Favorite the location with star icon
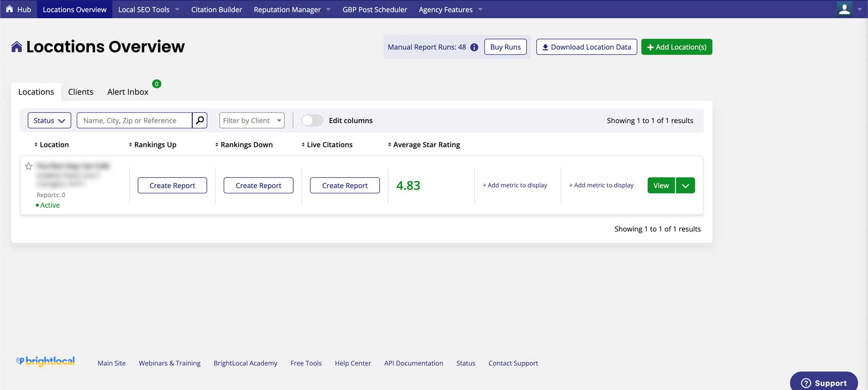Screen dimensions: 868x390 pyautogui.click(x=29, y=166)
